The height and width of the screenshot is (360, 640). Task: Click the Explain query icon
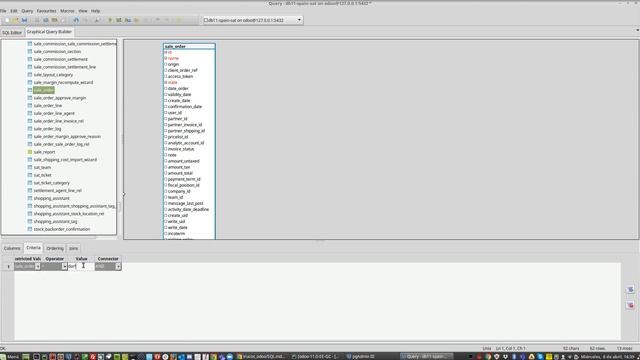(137, 20)
